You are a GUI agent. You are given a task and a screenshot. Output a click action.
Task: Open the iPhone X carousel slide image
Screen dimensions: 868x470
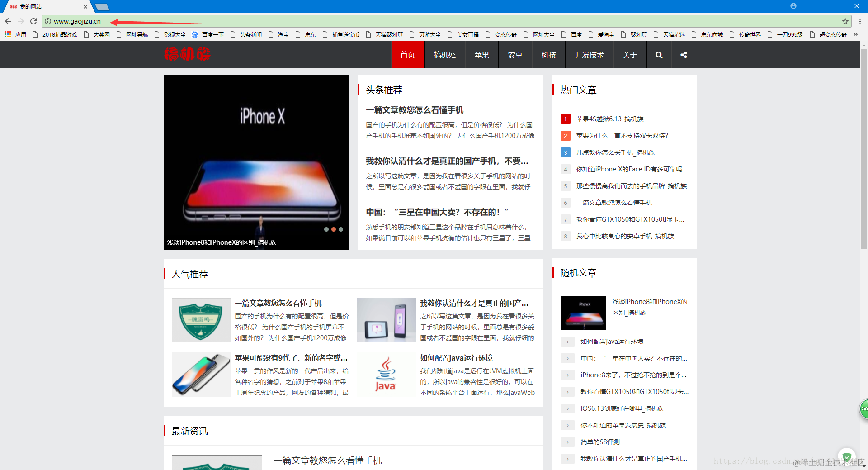tap(256, 162)
